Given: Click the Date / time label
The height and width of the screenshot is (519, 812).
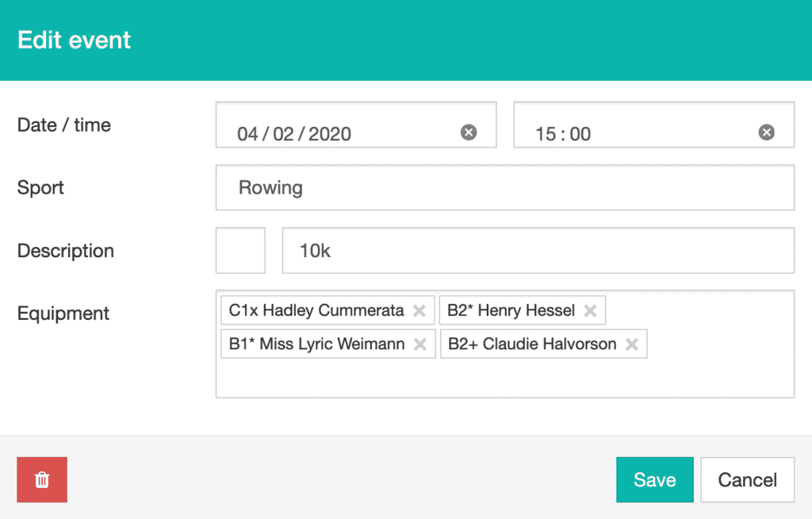Looking at the screenshot, I should coord(64,125).
